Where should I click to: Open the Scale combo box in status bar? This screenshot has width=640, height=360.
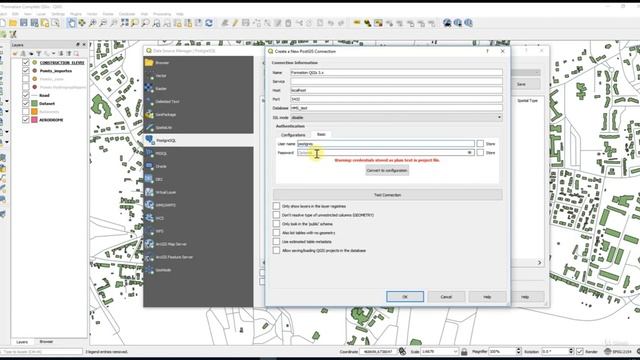click(440, 351)
